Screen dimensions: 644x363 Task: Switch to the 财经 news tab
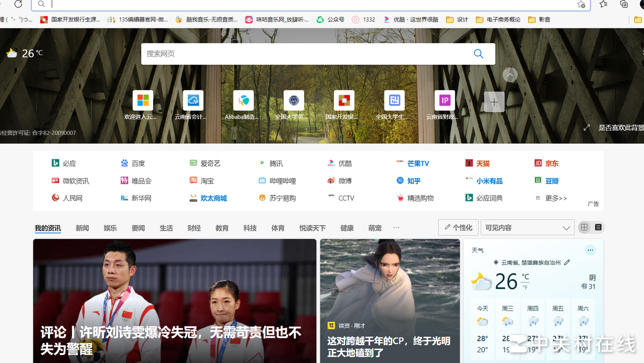(x=194, y=228)
